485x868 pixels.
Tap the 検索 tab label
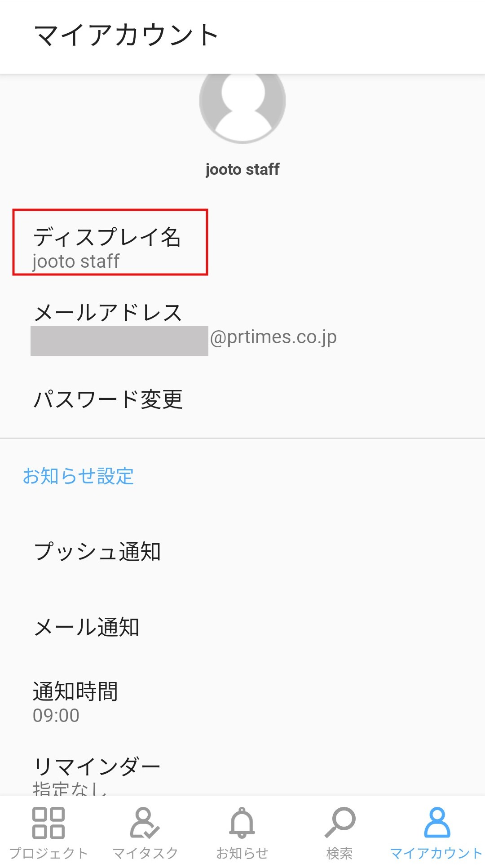tap(339, 853)
